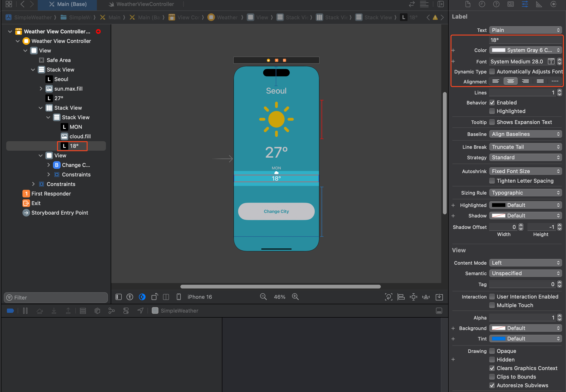The image size is (566, 392).
Task: Click the text Color System Gray swatch
Action: coord(498,50)
